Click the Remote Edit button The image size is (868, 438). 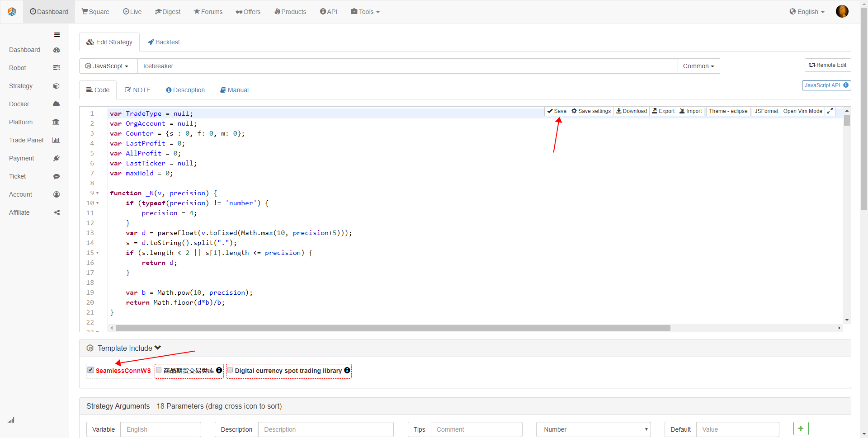tap(827, 65)
